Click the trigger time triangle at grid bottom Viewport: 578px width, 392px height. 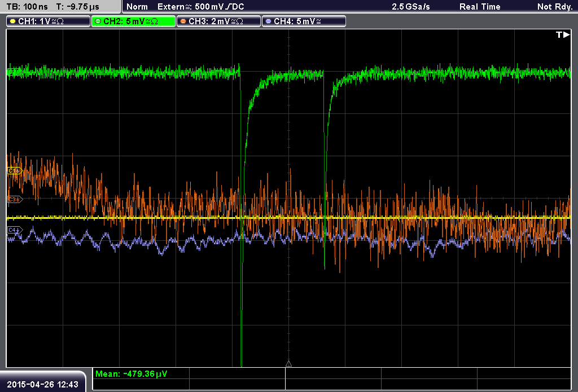click(288, 364)
